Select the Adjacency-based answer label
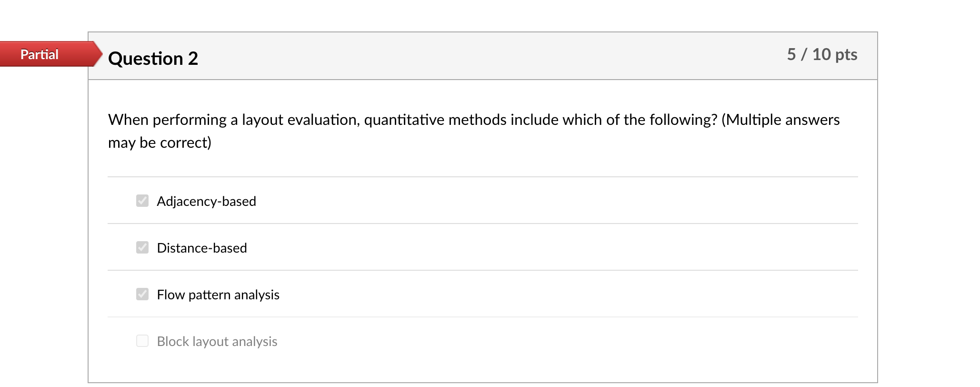980x387 pixels. coord(206,201)
